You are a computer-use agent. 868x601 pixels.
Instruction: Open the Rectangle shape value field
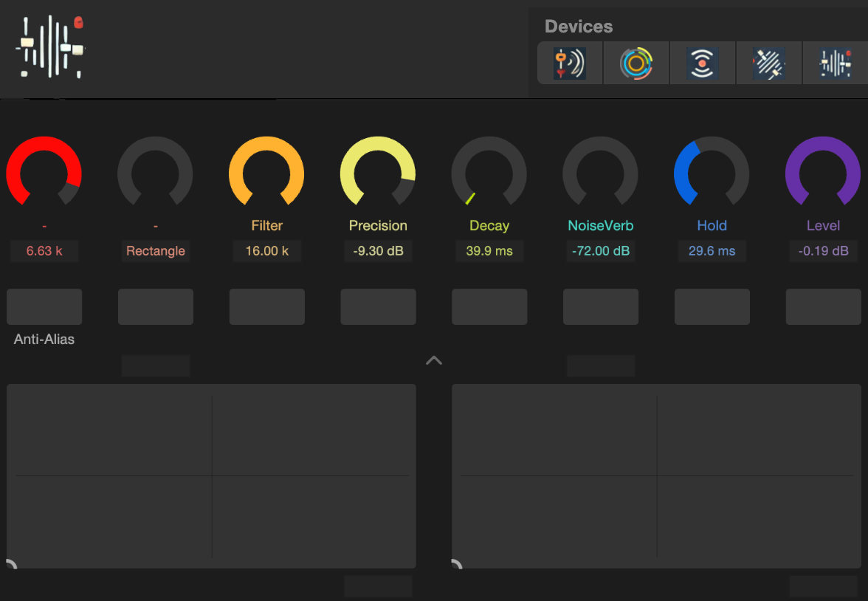[156, 251]
